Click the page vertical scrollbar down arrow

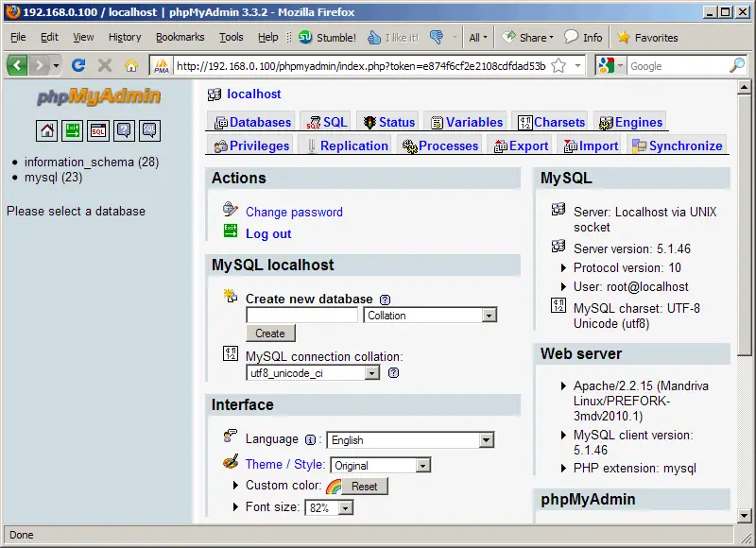pyautogui.click(x=744, y=516)
